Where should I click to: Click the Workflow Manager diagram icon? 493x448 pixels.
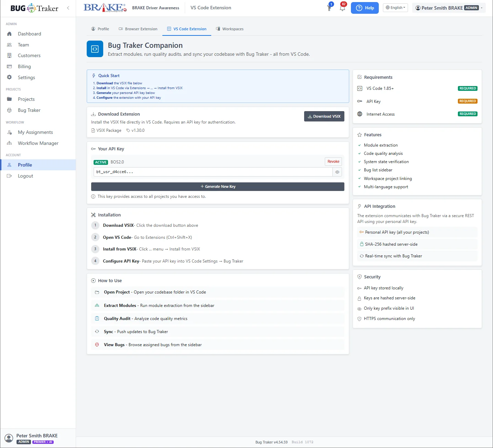[x=9, y=143]
